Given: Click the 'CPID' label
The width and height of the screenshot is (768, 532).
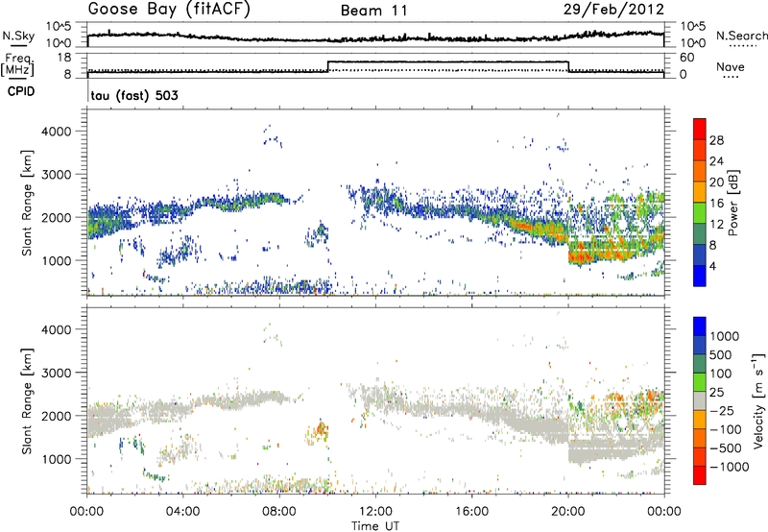Looking at the screenshot, I should click(x=21, y=91).
